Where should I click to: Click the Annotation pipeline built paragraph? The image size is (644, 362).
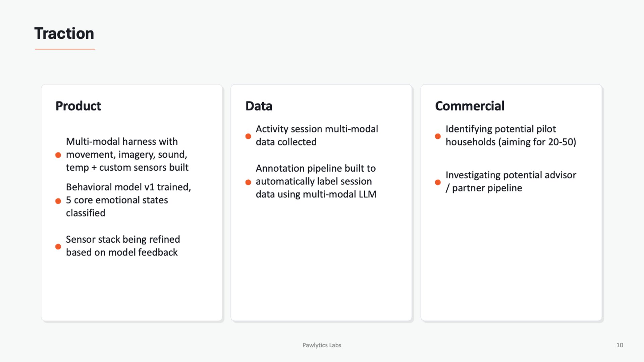tap(316, 181)
